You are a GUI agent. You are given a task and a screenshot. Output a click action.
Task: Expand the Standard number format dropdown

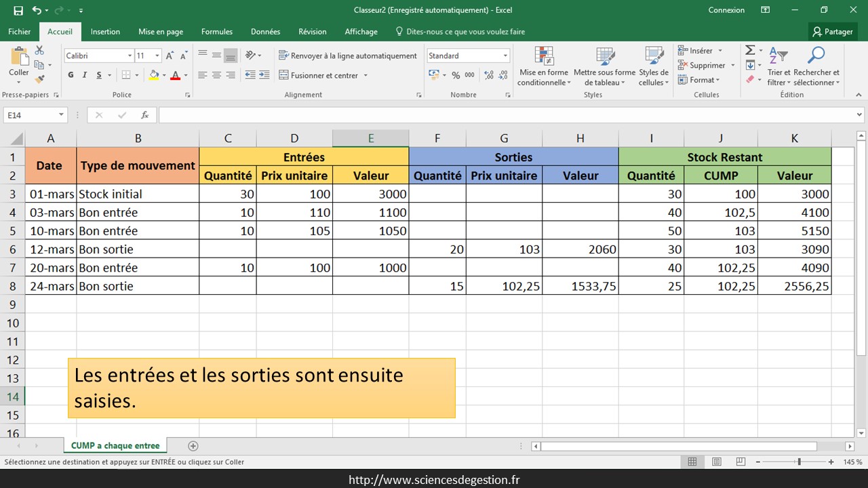click(x=505, y=56)
